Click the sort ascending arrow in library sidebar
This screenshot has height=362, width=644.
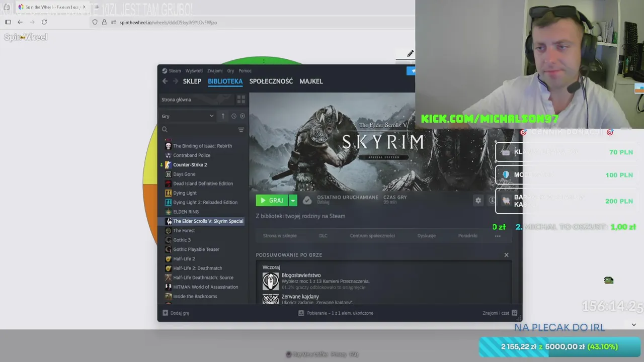[x=223, y=116]
